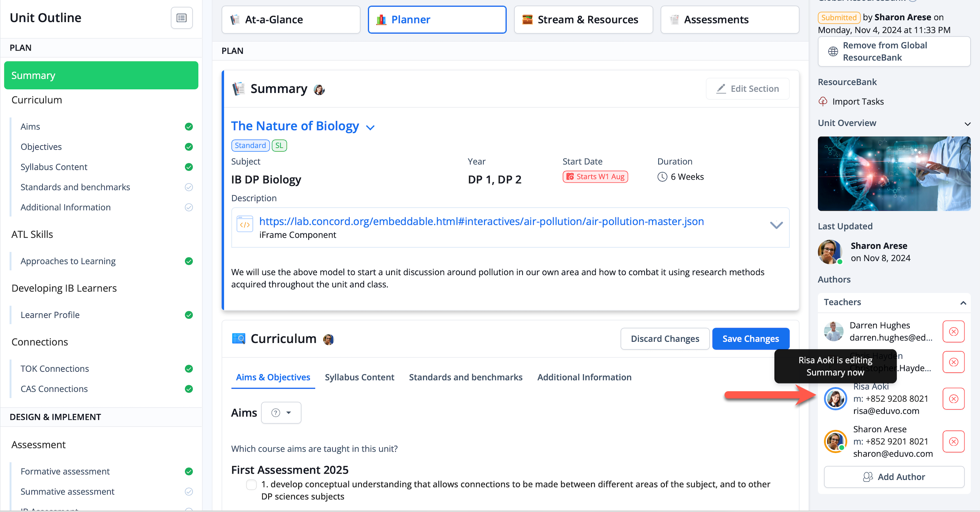Screen dimensions: 980x512
Task: Open Summative assessment outline item
Action: click(67, 491)
